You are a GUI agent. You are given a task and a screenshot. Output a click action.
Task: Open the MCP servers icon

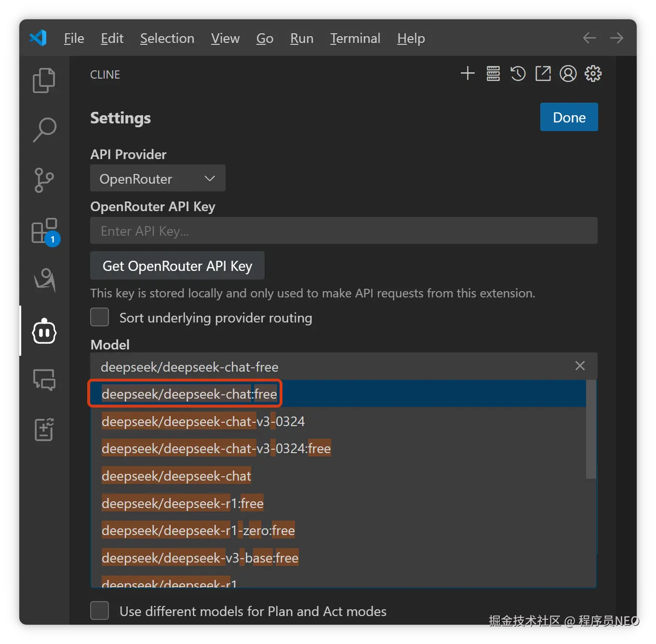tap(493, 74)
